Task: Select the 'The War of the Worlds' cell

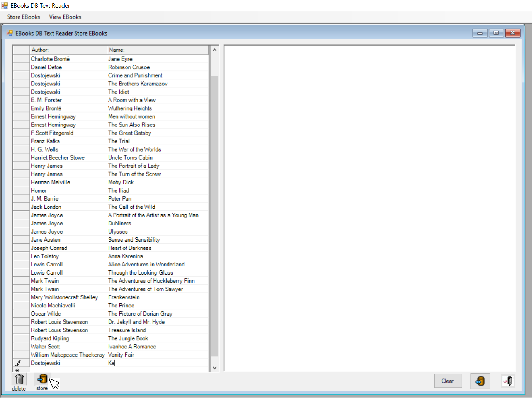Action: pyautogui.click(x=158, y=149)
